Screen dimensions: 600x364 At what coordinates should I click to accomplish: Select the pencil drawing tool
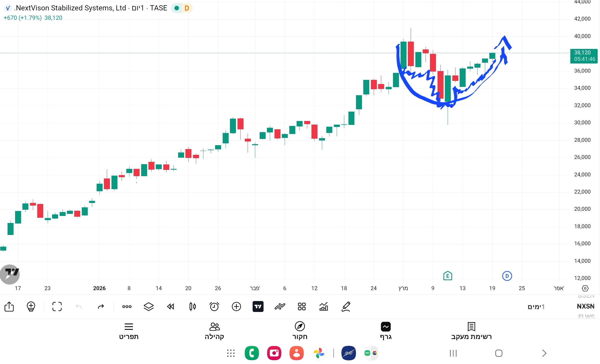[x=346, y=306]
